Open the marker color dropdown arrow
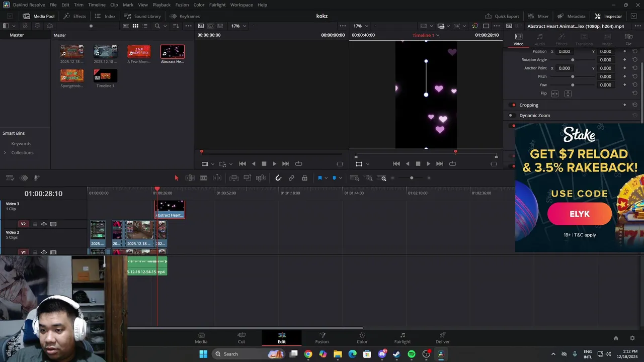Image resolution: width=644 pixels, height=362 pixels. [x=341, y=178]
